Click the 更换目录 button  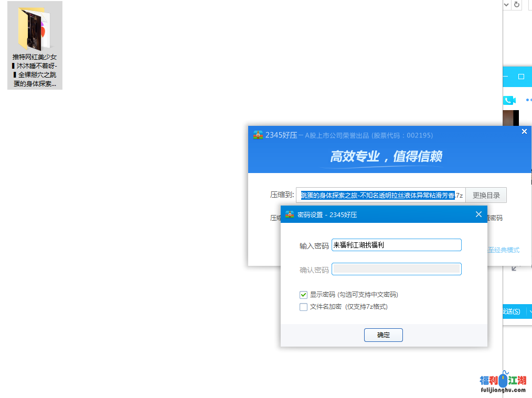486,196
